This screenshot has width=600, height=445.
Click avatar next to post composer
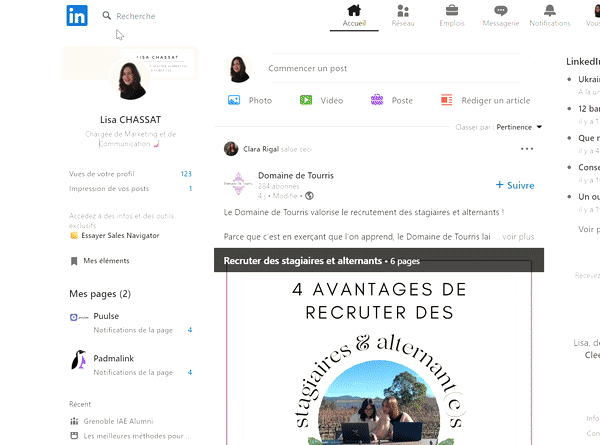[x=238, y=69]
